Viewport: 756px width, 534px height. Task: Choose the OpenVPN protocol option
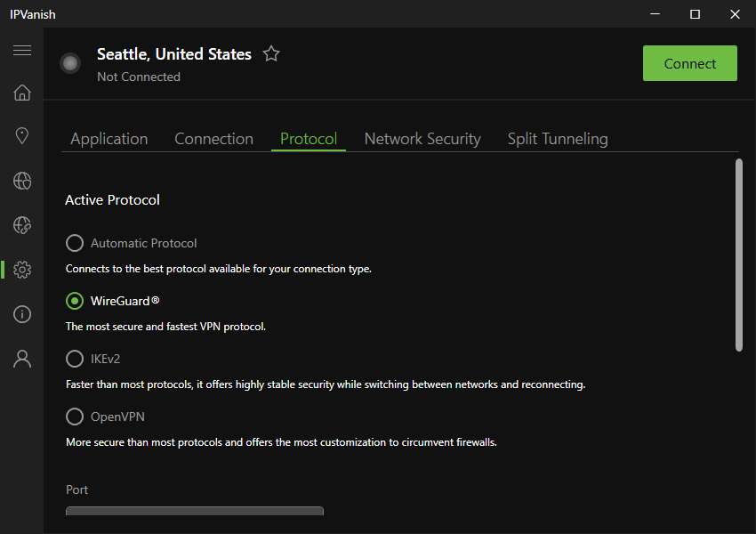[75, 417]
